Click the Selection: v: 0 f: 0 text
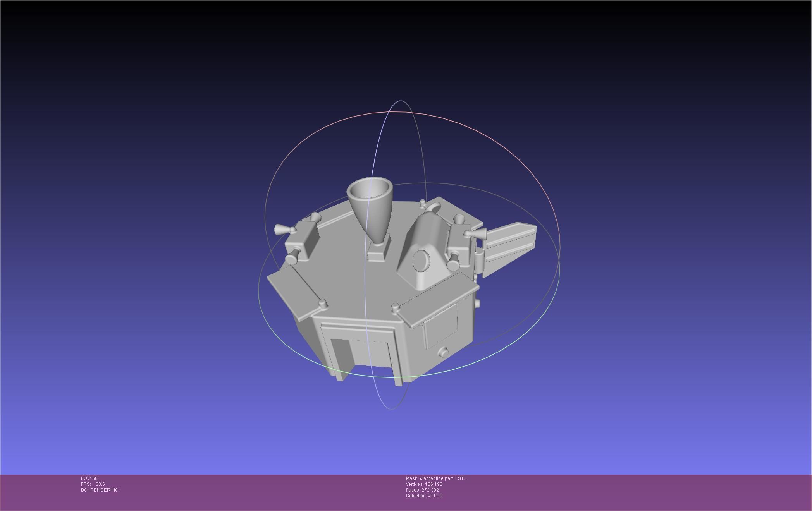Viewport: 812px width, 511px height. point(424,496)
